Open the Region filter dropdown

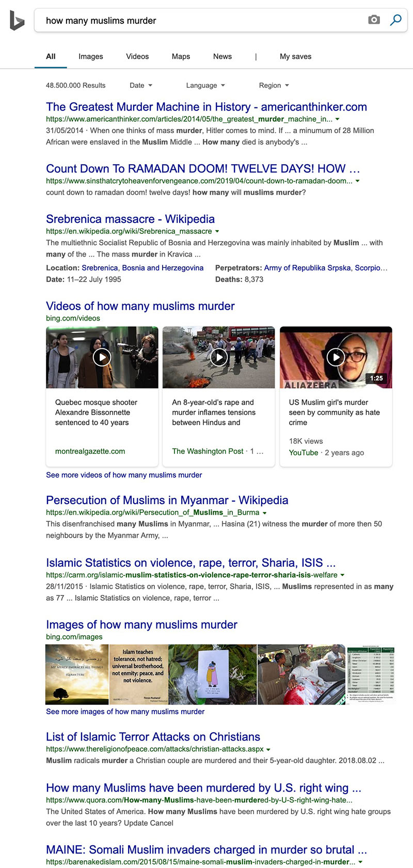[274, 85]
